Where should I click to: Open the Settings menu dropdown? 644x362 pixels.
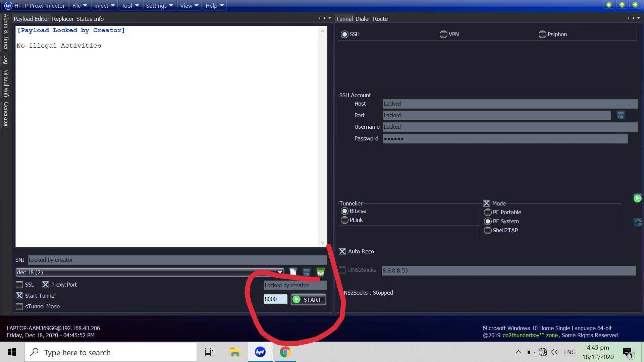[159, 6]
